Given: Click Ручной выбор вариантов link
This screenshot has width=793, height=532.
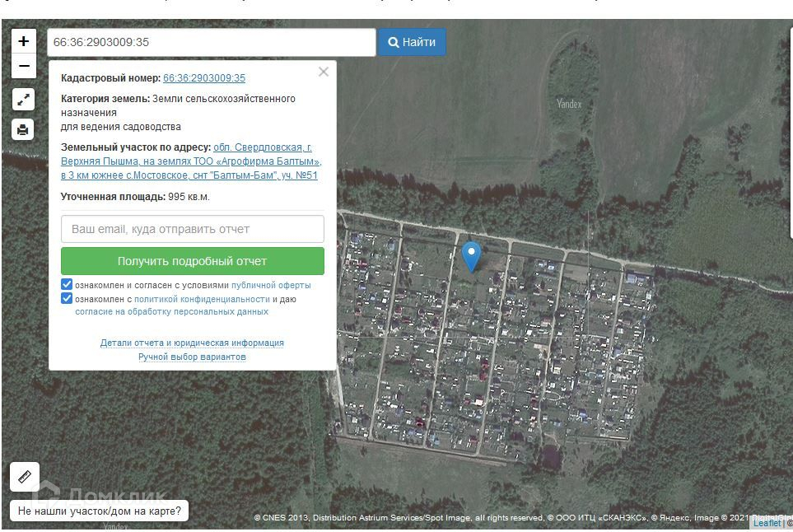Looking at the screenshot, I should pos(192,357).
